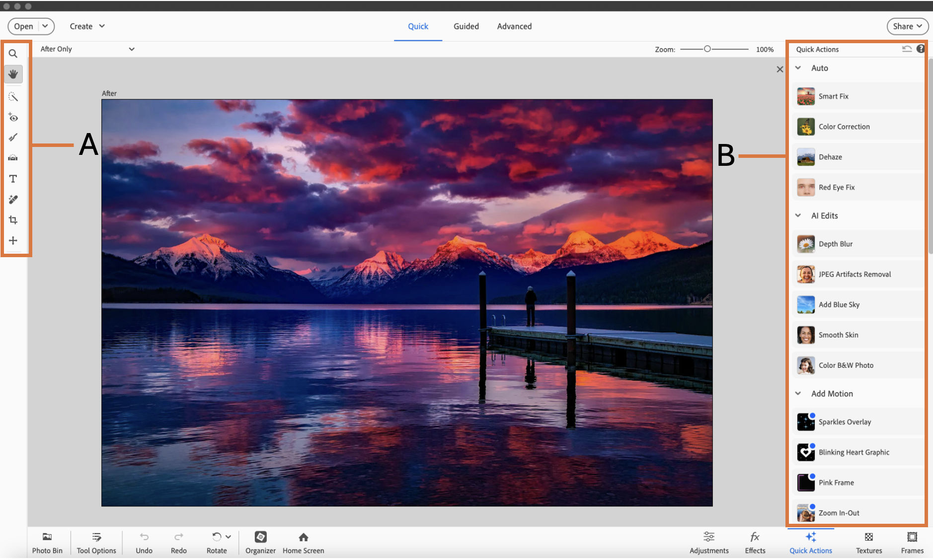
Task: Show the Photo Bin
Action: 47,543
